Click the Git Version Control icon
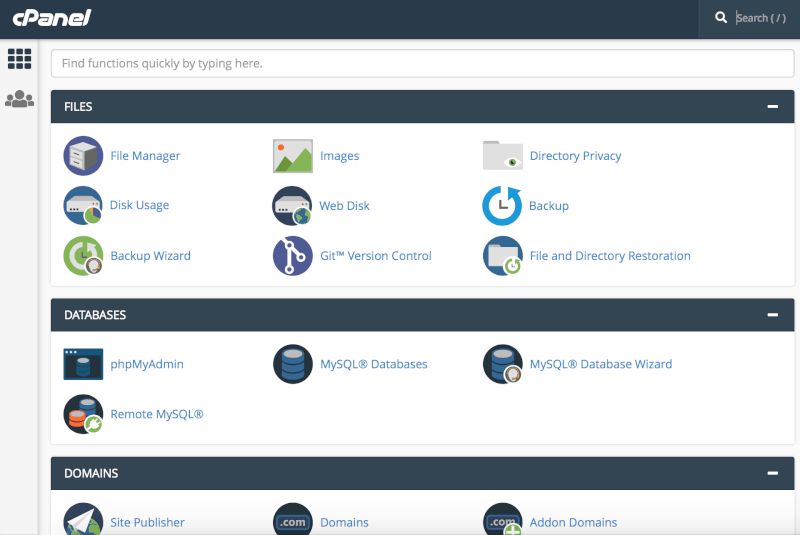 pyautogui.click(x=293, y=256)
